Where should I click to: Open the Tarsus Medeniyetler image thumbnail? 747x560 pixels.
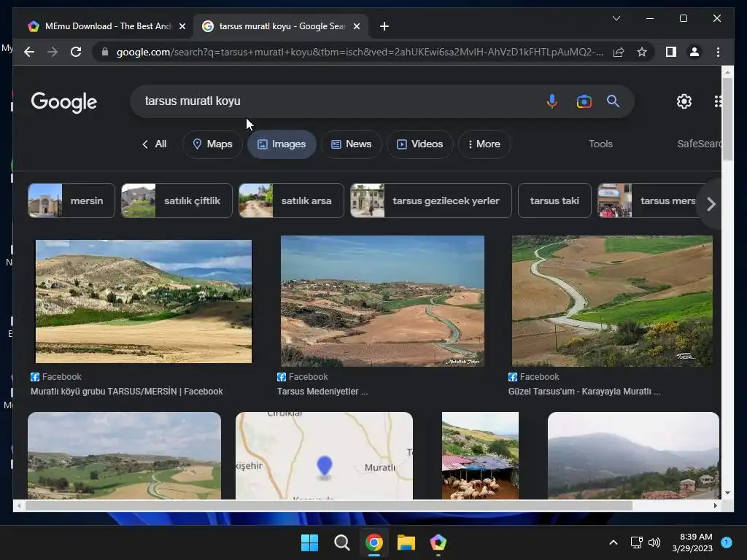pos(382,301)
